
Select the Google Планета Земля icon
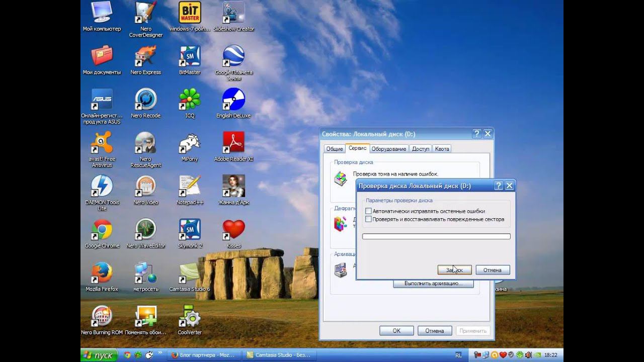(233, 63)
